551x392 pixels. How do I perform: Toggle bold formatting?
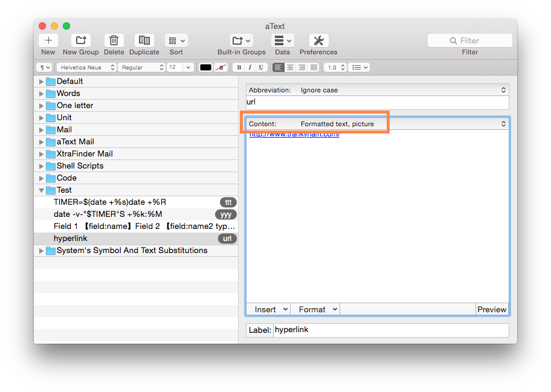(x=239, y=68)
